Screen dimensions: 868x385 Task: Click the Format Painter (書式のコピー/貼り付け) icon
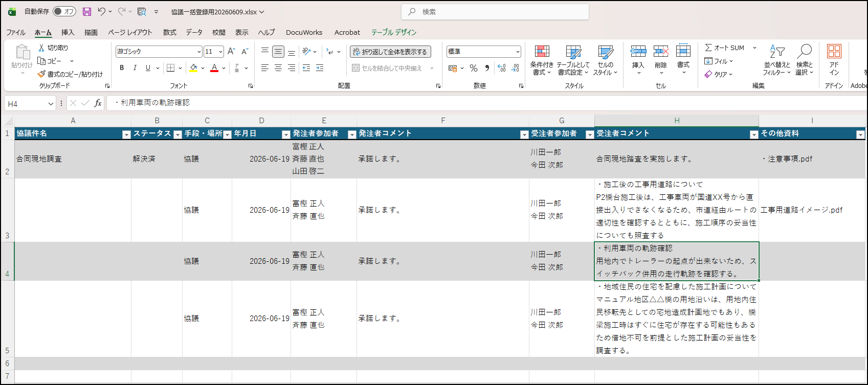coord(41,74)
